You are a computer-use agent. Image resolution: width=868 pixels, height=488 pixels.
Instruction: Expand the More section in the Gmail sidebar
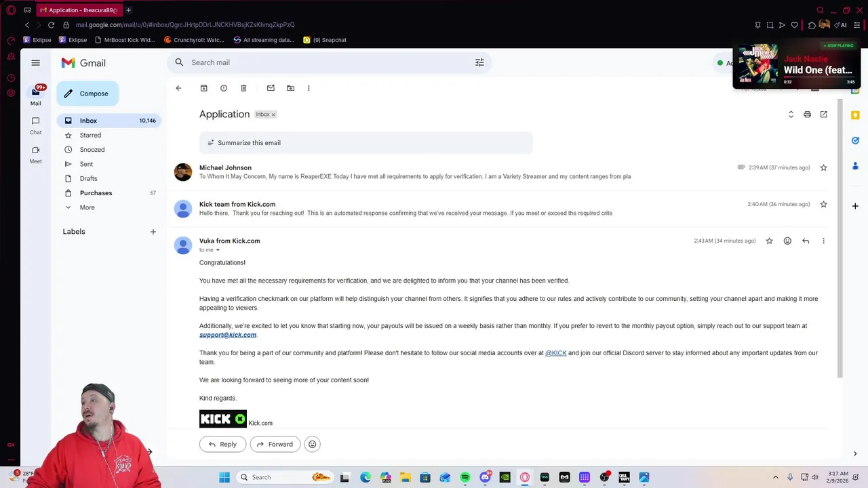pyautogui.click(x=87, y=207)
